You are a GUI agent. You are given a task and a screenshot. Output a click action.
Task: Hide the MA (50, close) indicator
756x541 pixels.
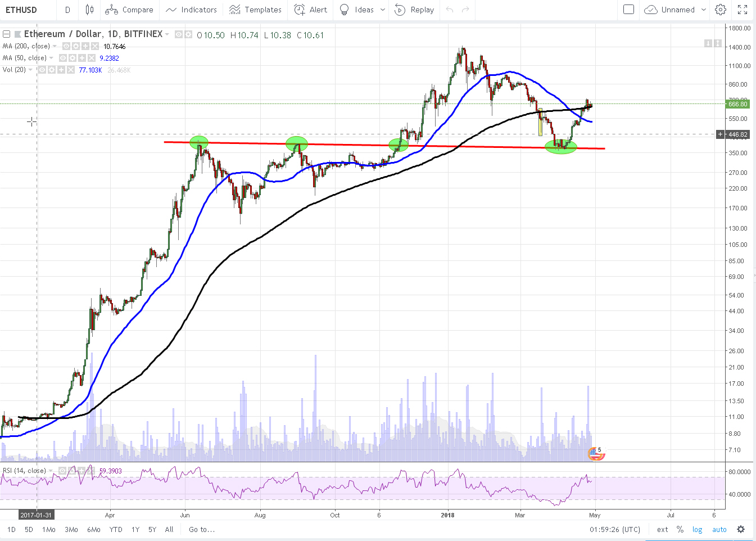(x=63, y=58)
